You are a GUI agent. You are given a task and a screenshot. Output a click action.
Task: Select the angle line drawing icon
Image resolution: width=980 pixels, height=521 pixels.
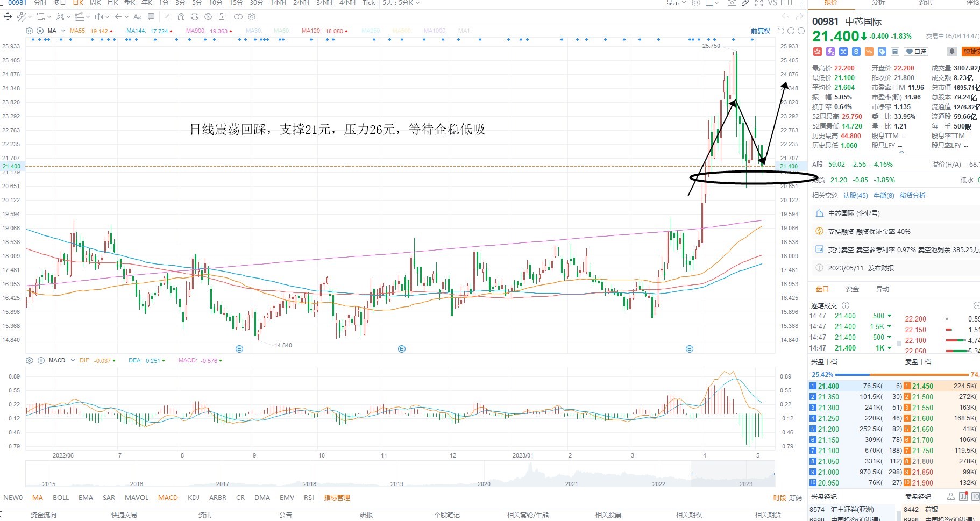coord(167,17)
